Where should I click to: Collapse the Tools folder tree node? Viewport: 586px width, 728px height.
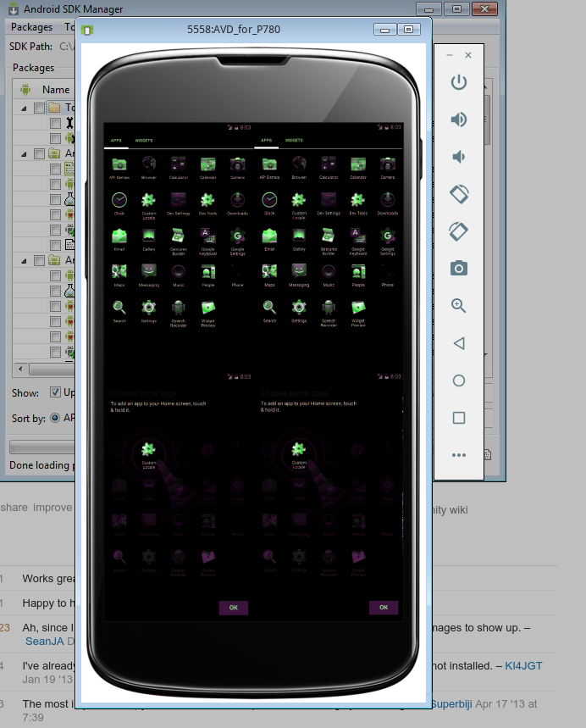[24, 108]
